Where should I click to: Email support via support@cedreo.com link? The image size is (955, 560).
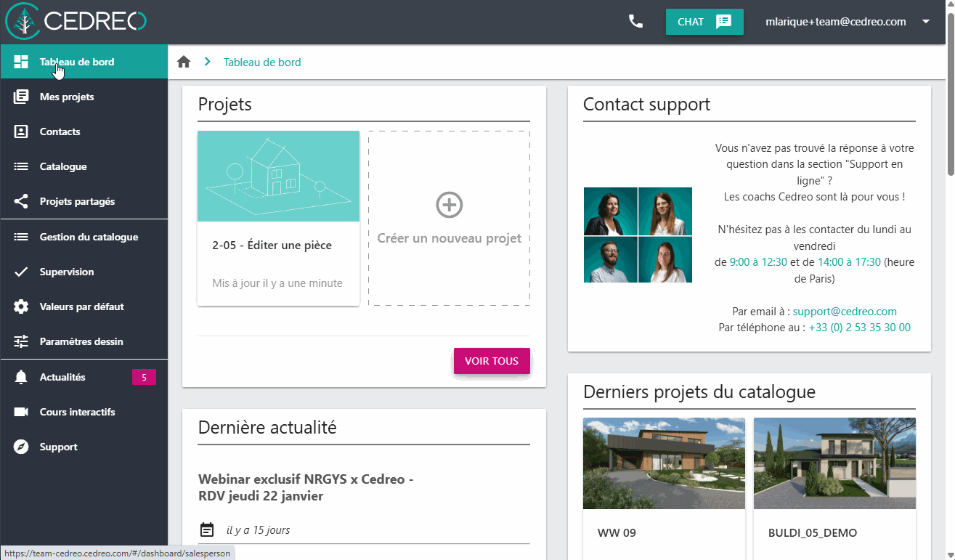[845, 311]
